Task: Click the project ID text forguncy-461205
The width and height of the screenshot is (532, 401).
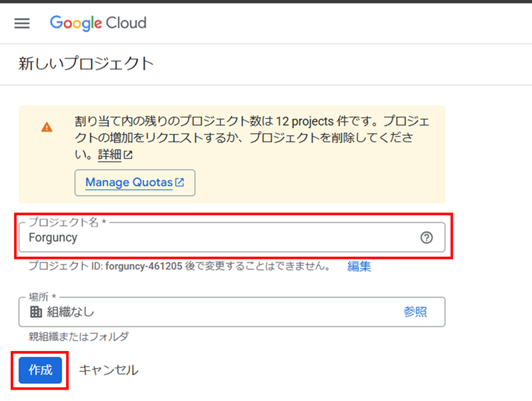Action: (144, 266)
